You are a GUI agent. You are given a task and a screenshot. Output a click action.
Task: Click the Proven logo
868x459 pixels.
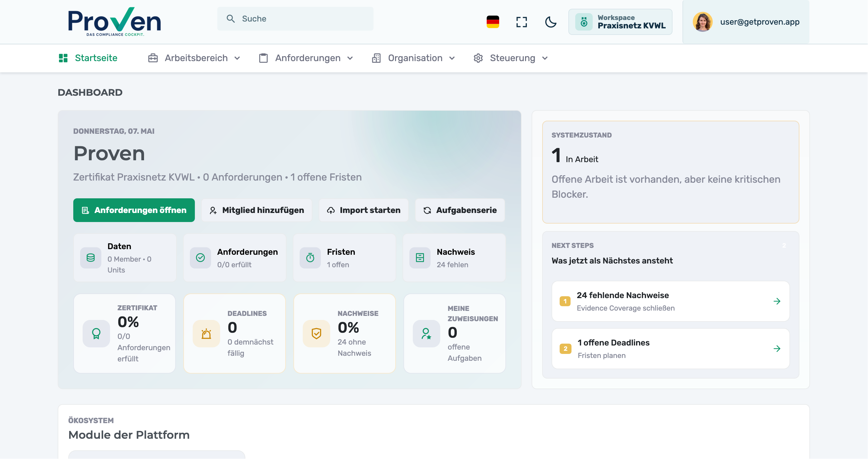tap(114, 22)
